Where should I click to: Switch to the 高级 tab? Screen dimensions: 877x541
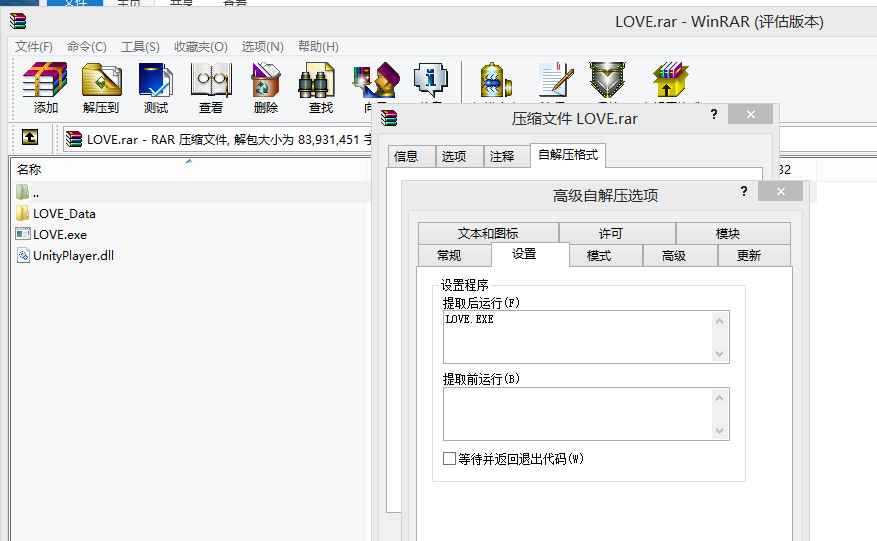[680, 255]
